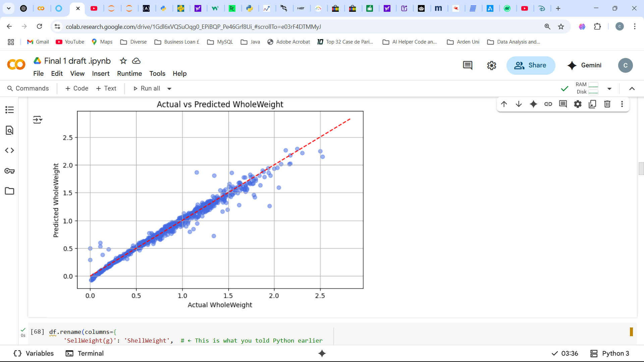Open the Runtime menu
The width and height of the screenshot is (644, 362).
click(x=129, y=73)
